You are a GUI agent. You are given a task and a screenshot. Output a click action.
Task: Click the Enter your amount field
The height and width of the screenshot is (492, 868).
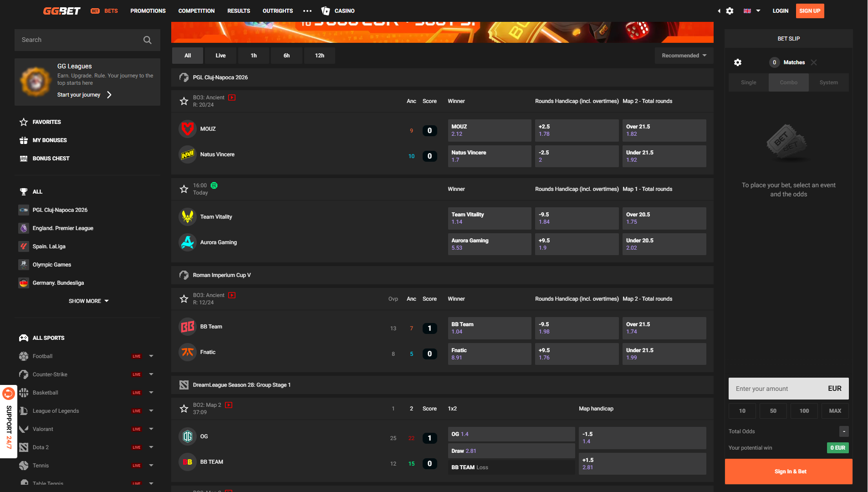pyautogui.click(x=776, y=389)
